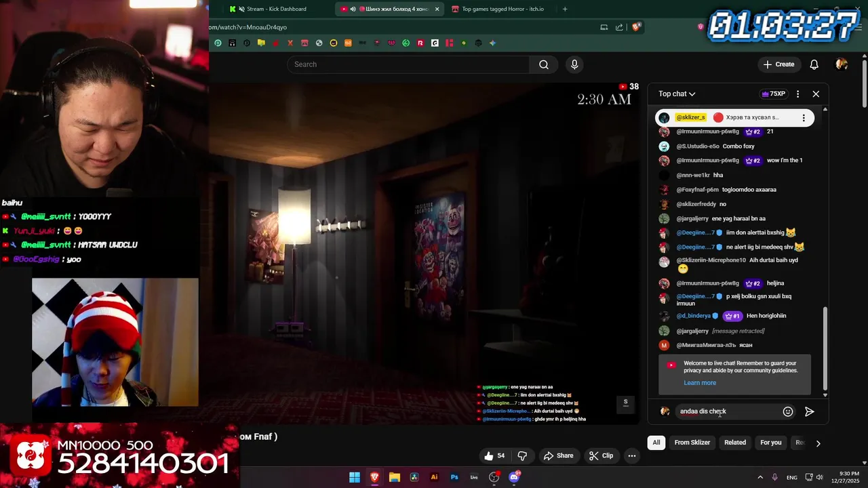Viewport: 868px width, 488px height.
Task: Open the globe bookmark icon
Action: coord(319,43)
